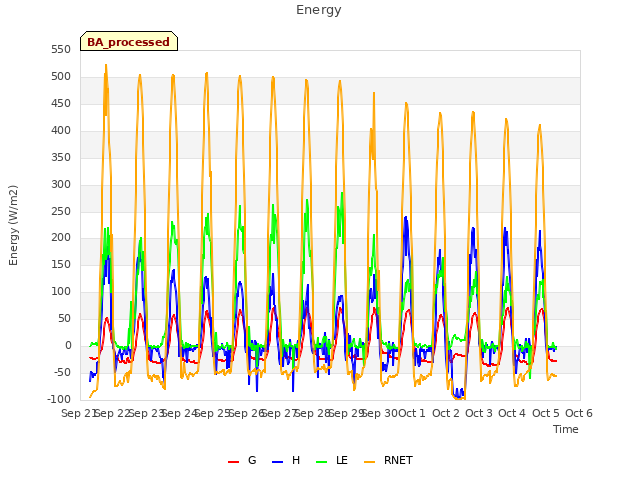Image resolution: width=640 pixels, height=480 pixels.
Task: Click the 500 y-axis tick label
Action: 61,77
